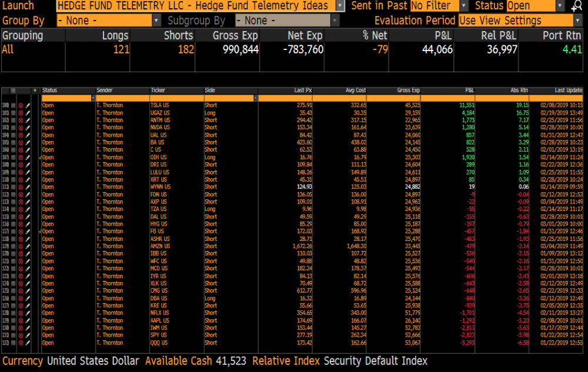
Task: Edit the SPY US idea with pencil icon
Action: point(28,336)
